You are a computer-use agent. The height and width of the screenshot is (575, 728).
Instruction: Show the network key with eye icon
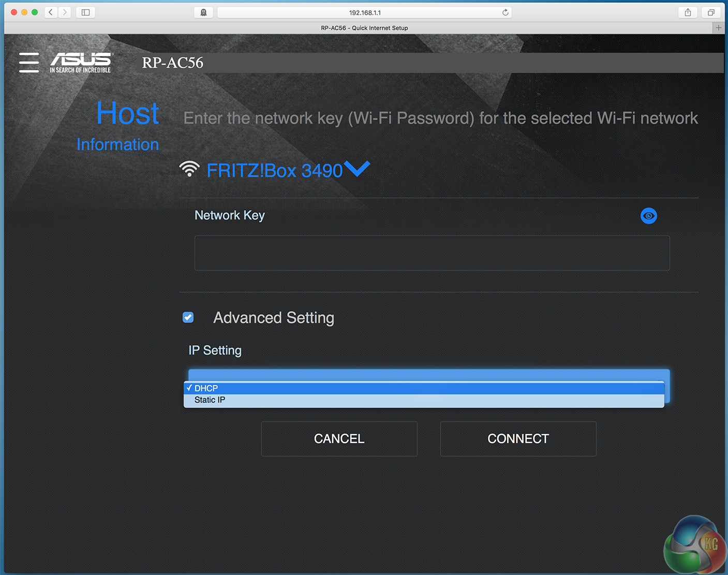coord(648,216)
